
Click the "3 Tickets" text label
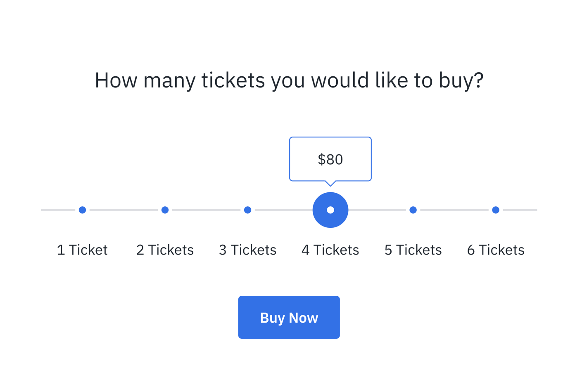click(x=247, y=250)
